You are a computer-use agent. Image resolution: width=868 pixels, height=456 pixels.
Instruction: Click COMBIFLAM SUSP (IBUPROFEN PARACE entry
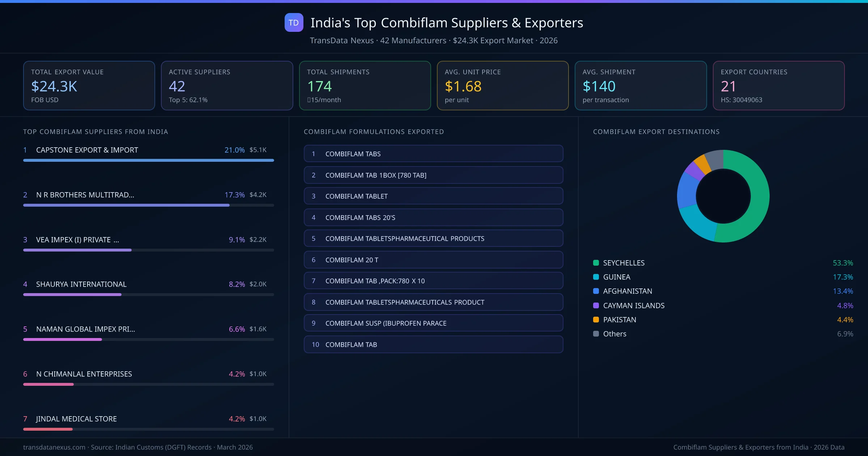coord(433,323)
